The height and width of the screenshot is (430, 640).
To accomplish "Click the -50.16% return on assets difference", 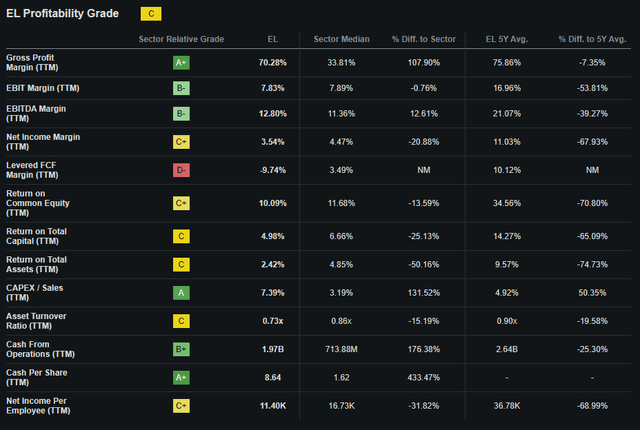I will pos(424,264).
